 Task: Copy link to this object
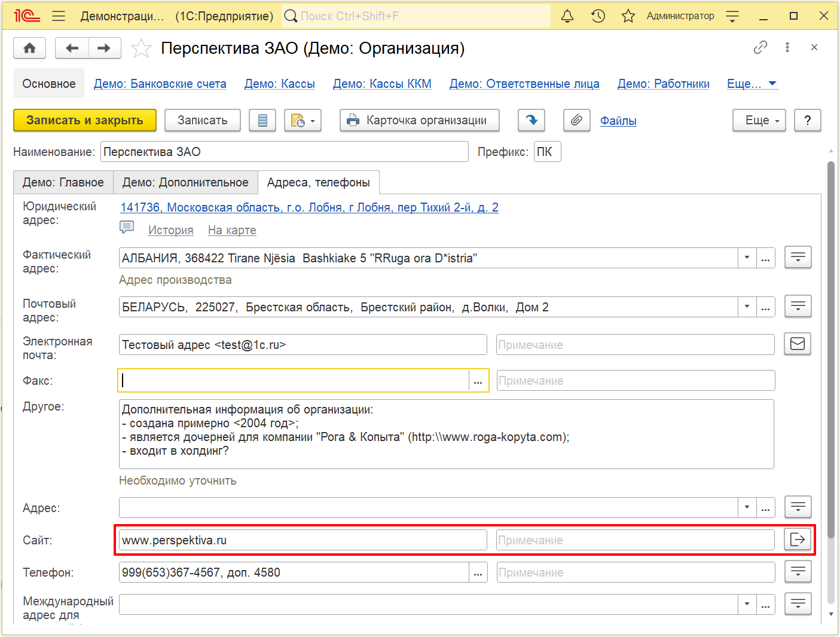760,47
